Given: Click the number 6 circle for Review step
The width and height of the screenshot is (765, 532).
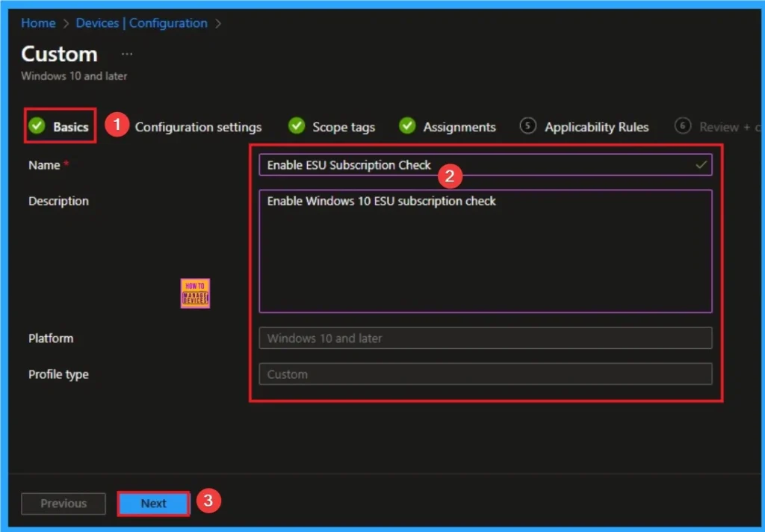Looking at the screenshot, I should 683,126.
